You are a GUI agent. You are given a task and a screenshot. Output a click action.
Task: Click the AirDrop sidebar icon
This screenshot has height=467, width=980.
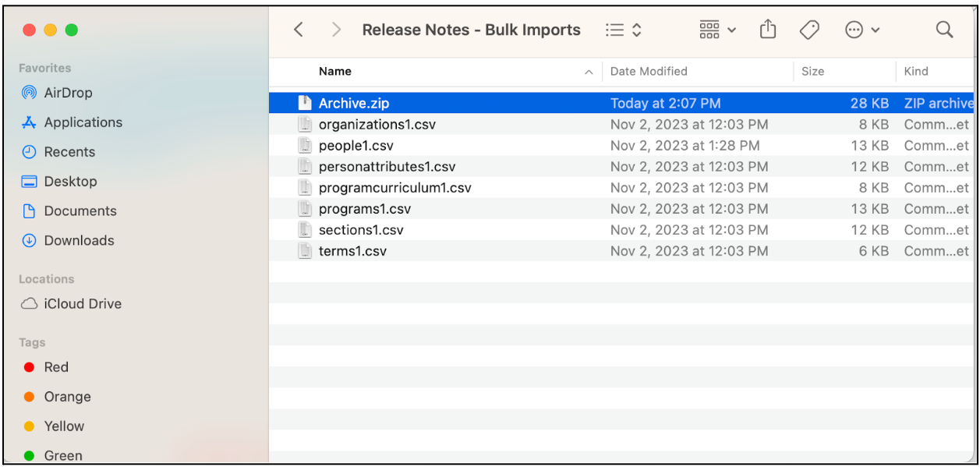click(29, 93)
